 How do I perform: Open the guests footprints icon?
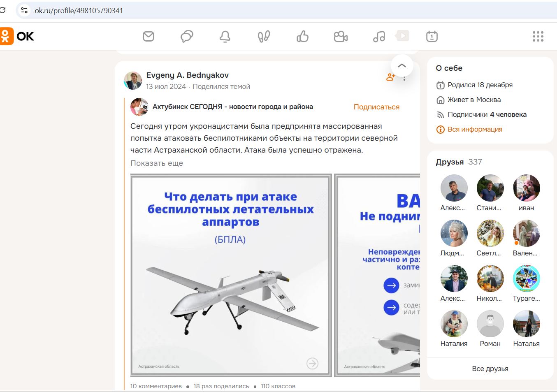pyautogui.click(x=263, y=36)
